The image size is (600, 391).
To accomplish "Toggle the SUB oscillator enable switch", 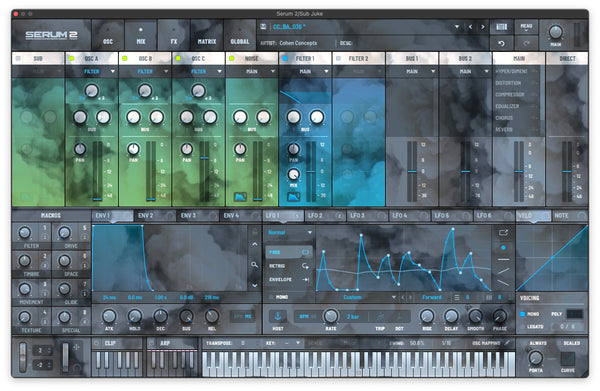I will [18, 58].
